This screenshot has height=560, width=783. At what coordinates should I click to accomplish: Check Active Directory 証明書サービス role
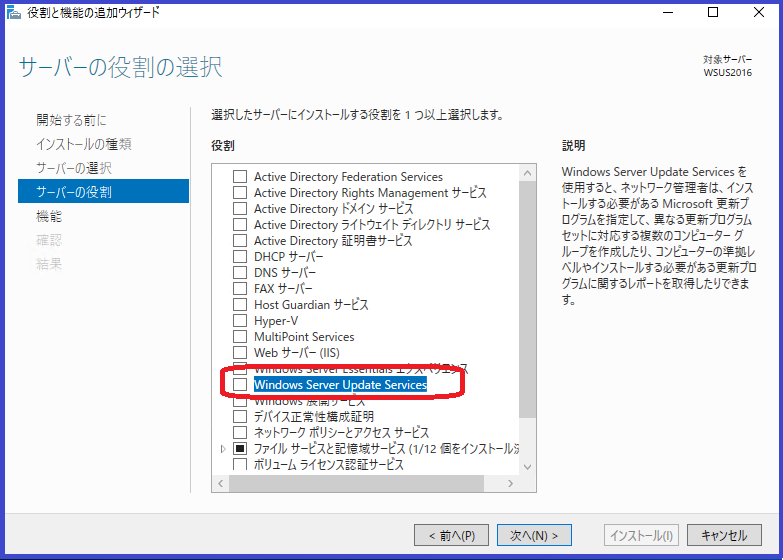point(240,240)
